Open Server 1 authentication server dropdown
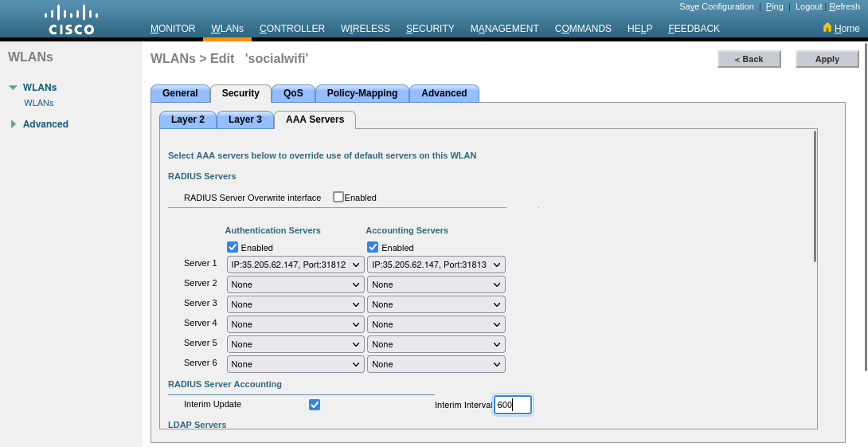This screenshot has width=868, height=447. point(295,265)
